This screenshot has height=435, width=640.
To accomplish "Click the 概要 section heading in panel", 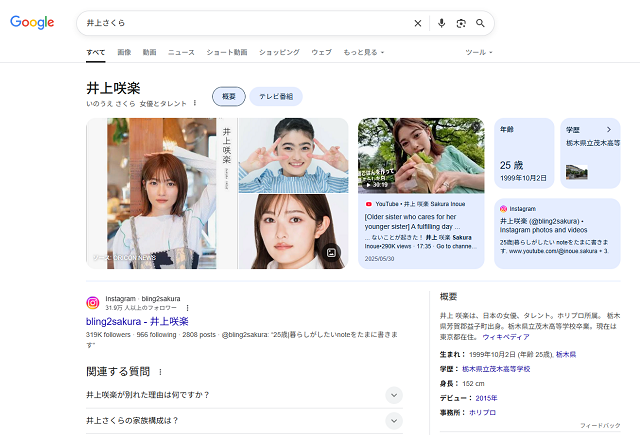I will point(448,297).
